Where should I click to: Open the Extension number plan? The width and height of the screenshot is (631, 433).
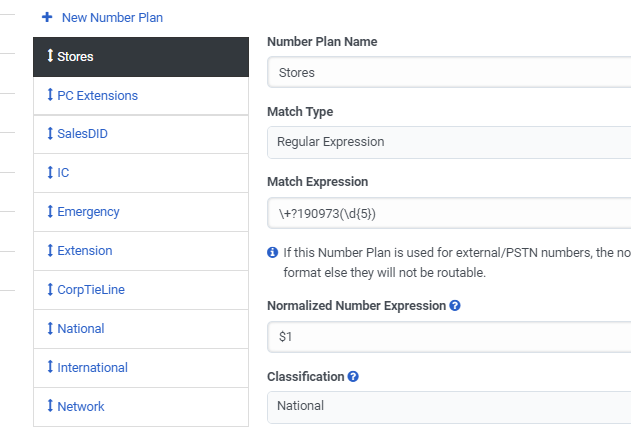[85, 251]
